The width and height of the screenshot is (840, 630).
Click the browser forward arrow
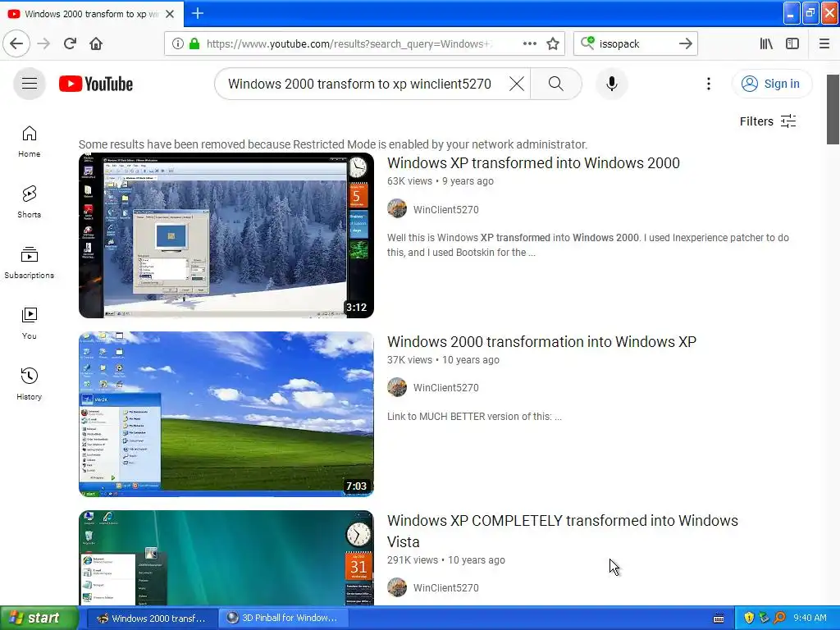(x=43, y=43)
